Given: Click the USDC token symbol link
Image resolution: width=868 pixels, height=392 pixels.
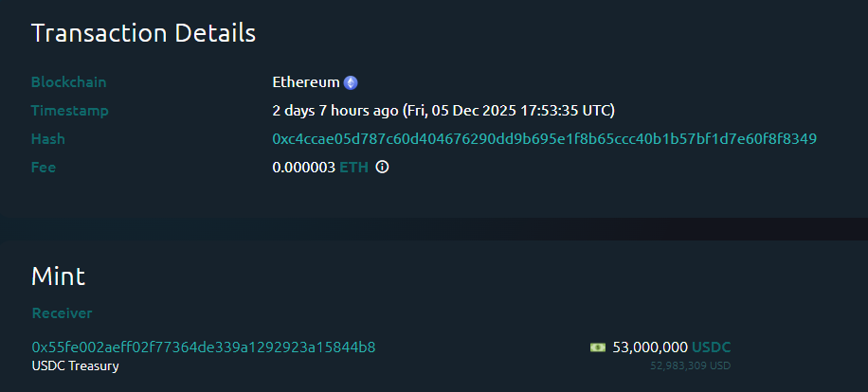Looking at the screenshot, I should (711, 347).
